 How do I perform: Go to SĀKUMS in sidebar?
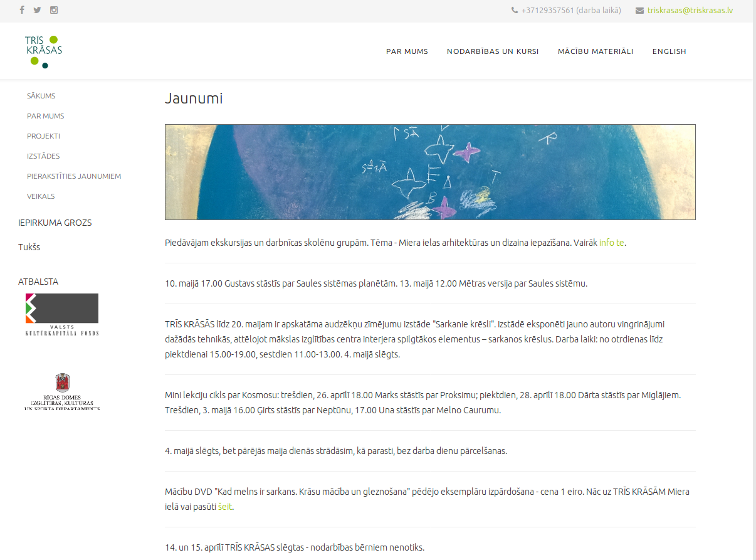[41, 96]
